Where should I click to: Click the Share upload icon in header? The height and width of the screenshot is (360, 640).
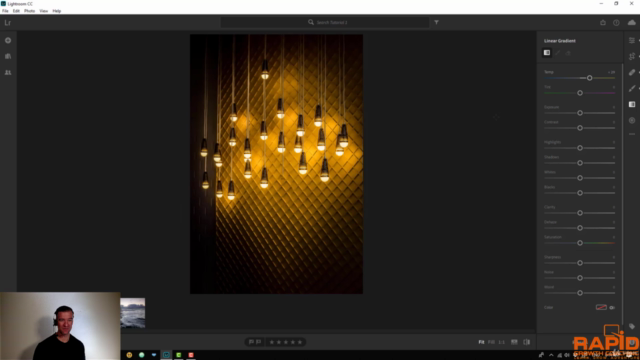[603, 23]
